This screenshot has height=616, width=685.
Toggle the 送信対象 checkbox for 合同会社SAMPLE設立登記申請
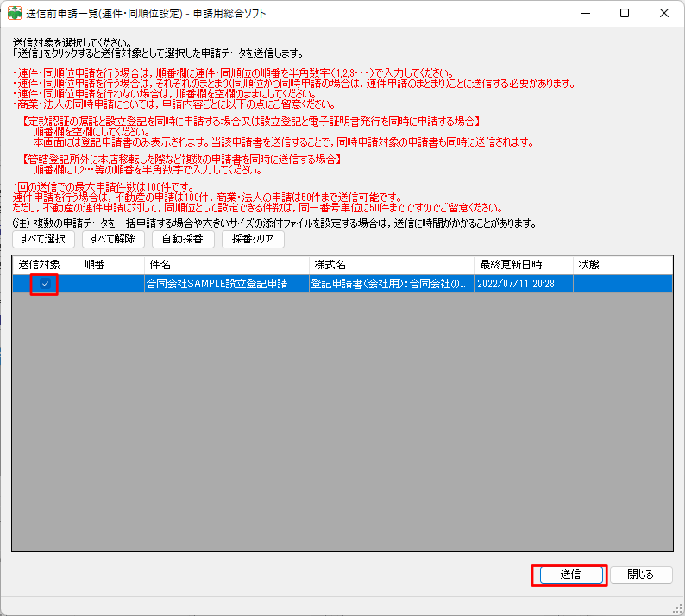pyautogui.click(x=45, y=284)
